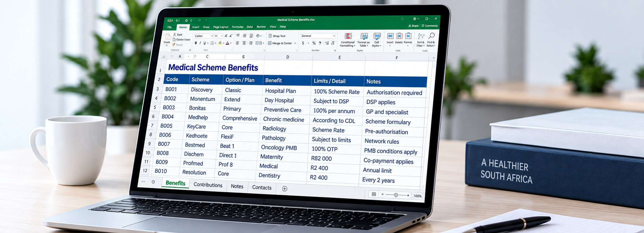Click the Decrease Decimal icon

pos(333,43)
